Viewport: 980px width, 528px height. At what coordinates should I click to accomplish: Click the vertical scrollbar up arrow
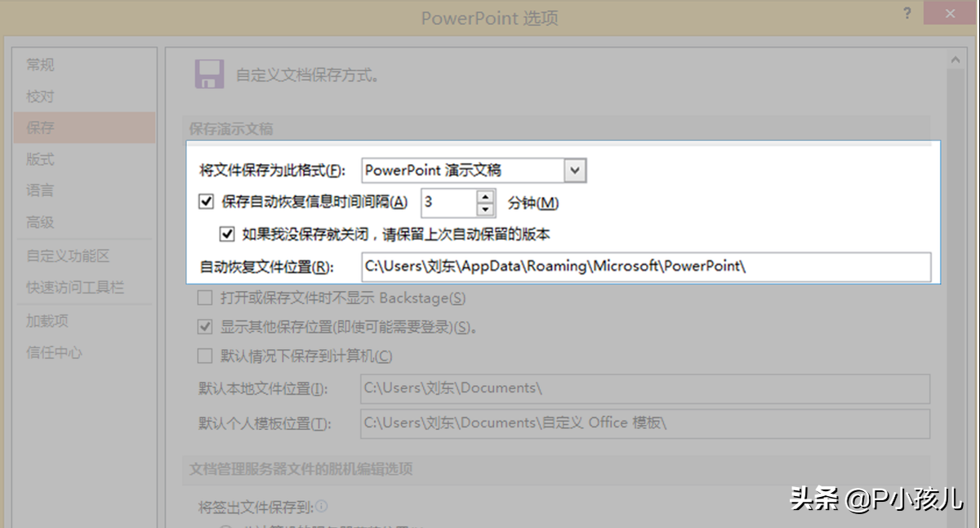tap(955, 58)
